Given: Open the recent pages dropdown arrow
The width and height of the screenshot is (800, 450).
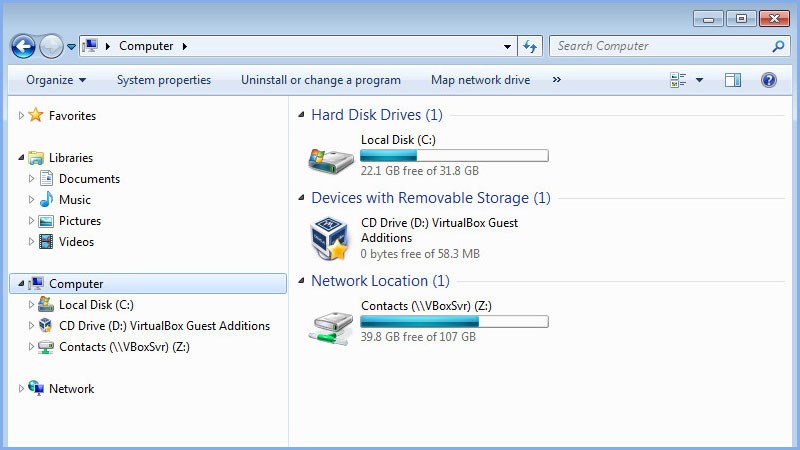Looking at the screenshot, I should (x=71, y=47).
